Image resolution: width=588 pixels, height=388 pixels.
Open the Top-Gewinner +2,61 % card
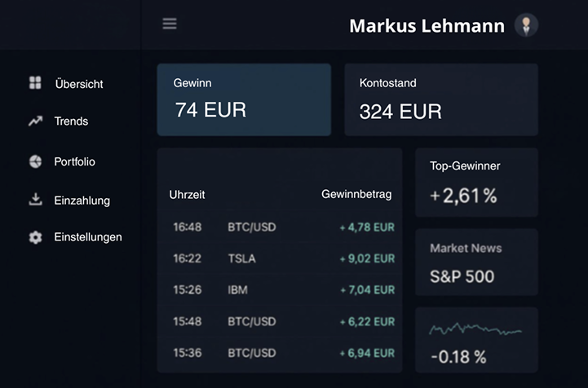pyautogui.click(x=476, y=183)
